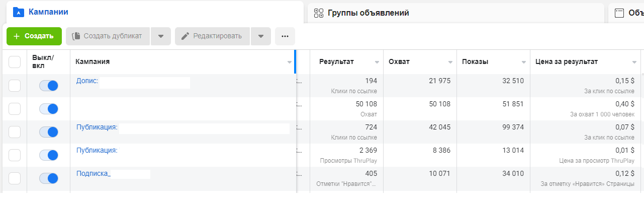The height and width of the screenshot is (197, 644).
Task: Turn off the Допис campaign toggle
Action: [49, 86]
